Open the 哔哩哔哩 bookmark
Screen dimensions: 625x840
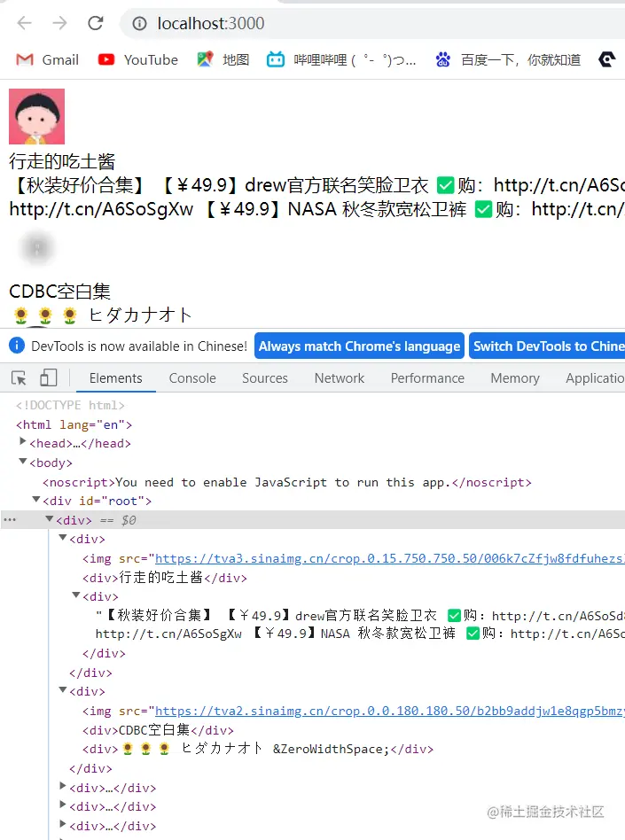tap(341, 60)
